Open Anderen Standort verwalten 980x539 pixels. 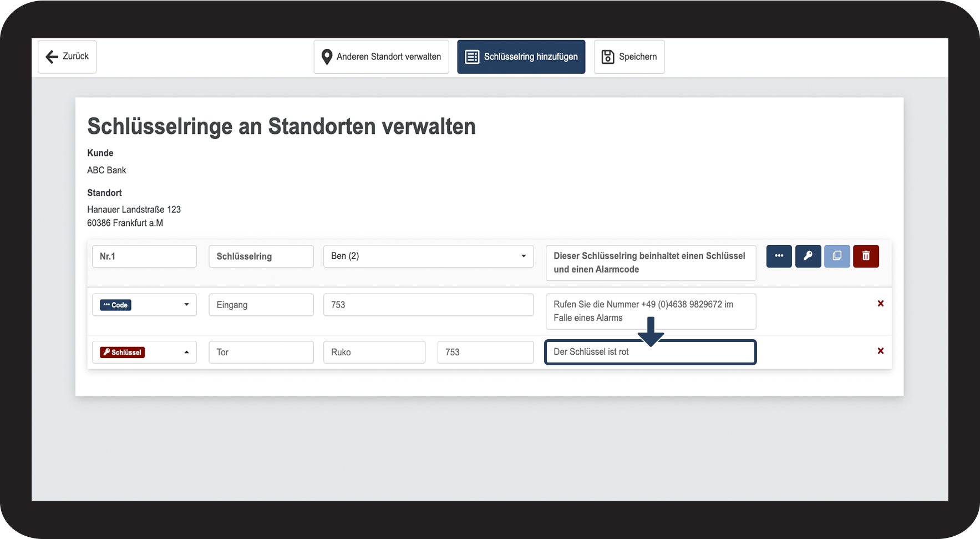click(381, 57)
